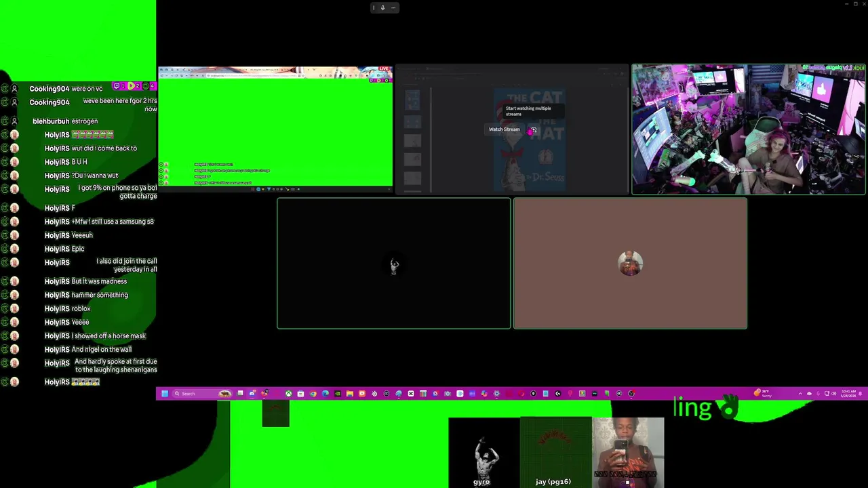Open the weather widget in the taskbar

764,394
